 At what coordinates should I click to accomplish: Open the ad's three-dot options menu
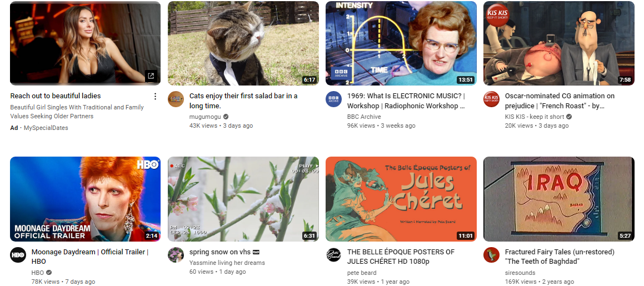click(x=155, y=97)
